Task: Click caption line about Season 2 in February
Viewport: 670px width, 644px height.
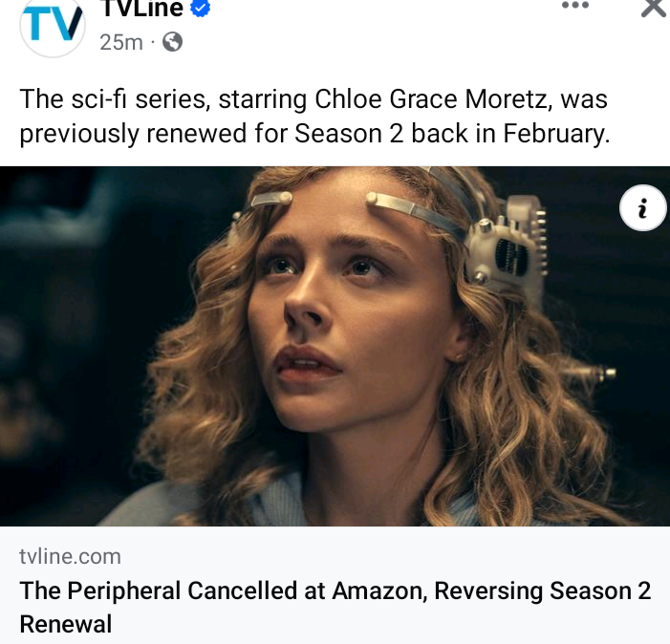Action: click(314, 134)
